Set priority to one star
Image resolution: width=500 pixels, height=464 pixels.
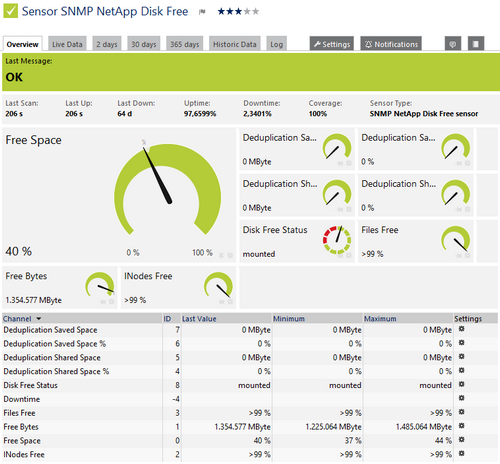pos(221,12)
